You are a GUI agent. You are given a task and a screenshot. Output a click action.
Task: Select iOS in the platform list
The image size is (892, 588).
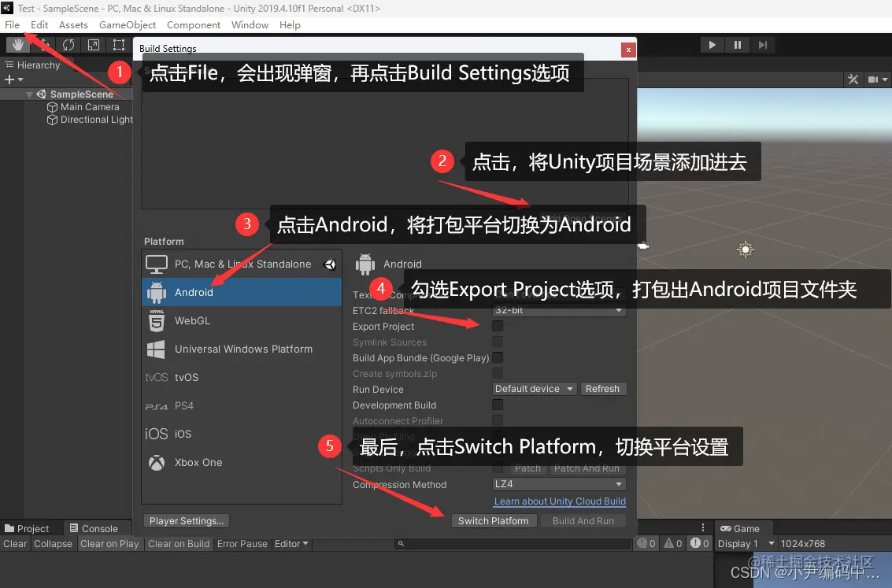(241, 434)
